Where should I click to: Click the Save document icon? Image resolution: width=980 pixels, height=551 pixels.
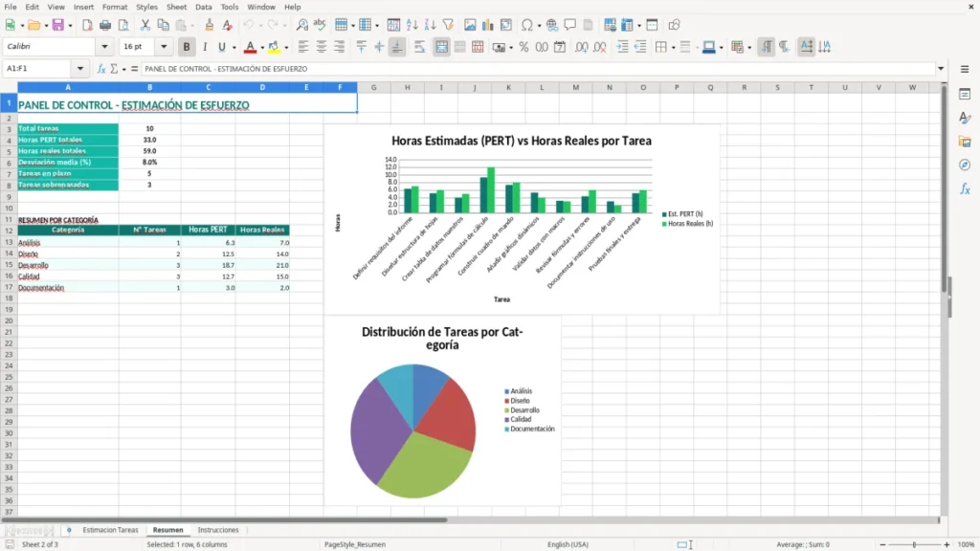tap(58, 25)
